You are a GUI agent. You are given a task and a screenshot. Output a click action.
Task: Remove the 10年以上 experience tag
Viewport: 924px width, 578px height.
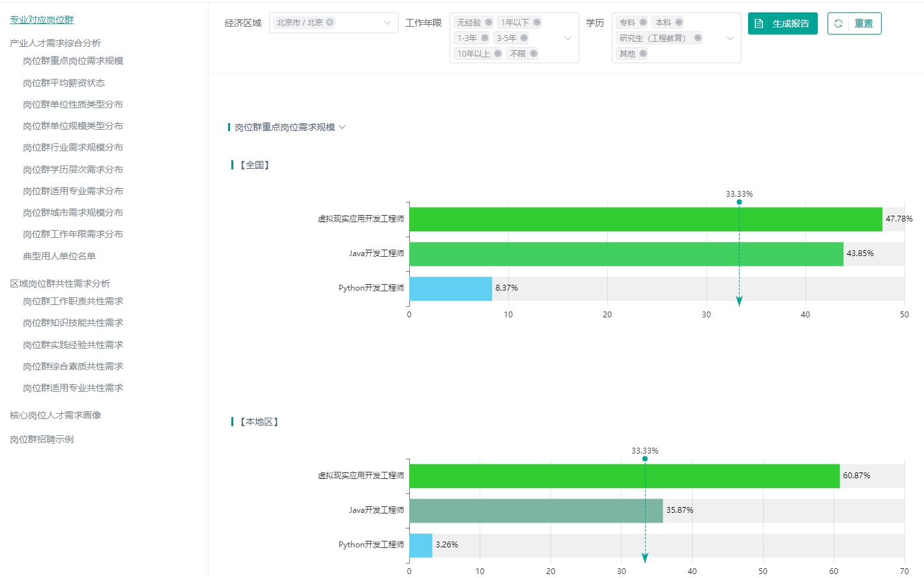tap(498, 53)
